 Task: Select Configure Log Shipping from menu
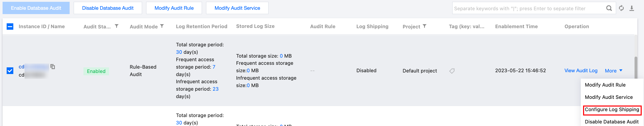[x=612, y=110]
